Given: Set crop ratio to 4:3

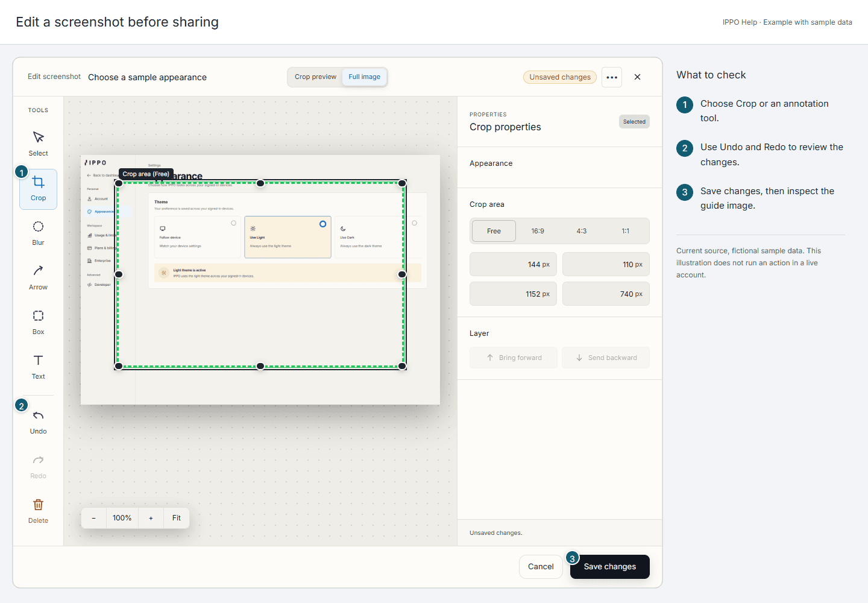Looking at the screenshot, I should coord(582,231).
